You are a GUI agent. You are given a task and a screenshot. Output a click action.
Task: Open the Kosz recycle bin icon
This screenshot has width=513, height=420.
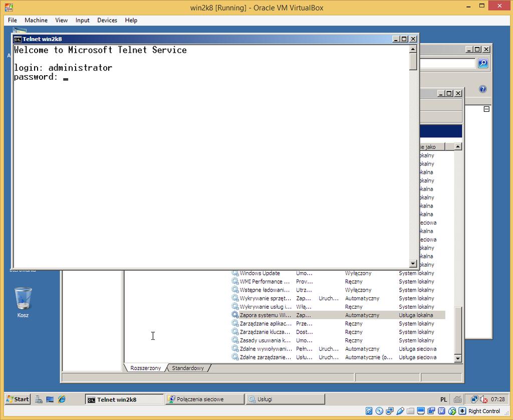[x=23, y=302]
